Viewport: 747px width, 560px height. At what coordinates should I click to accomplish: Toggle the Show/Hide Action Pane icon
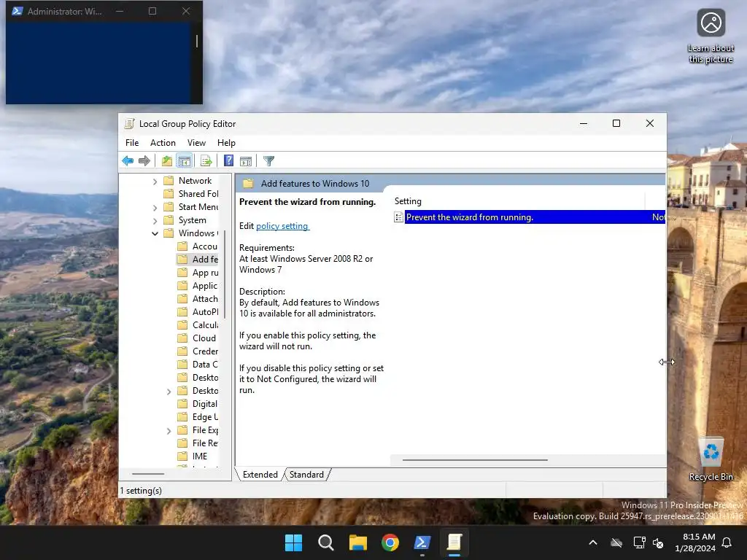(x=246, y=161)
